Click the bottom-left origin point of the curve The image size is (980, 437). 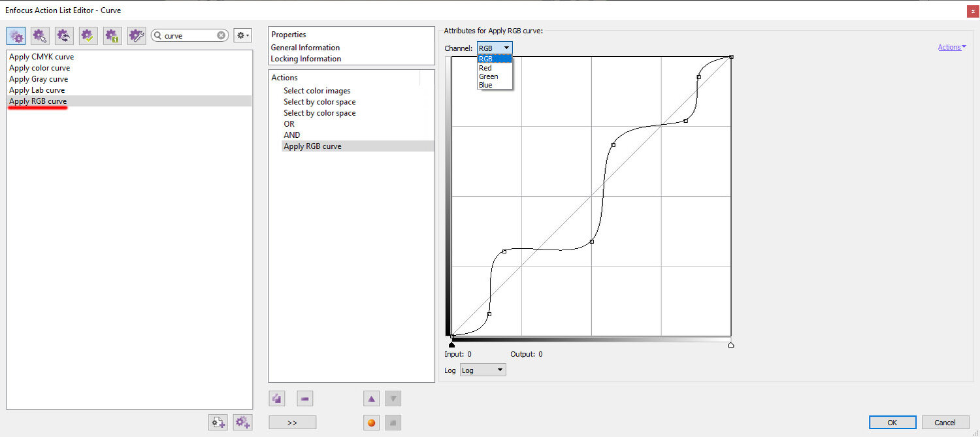tap(451, 336)
